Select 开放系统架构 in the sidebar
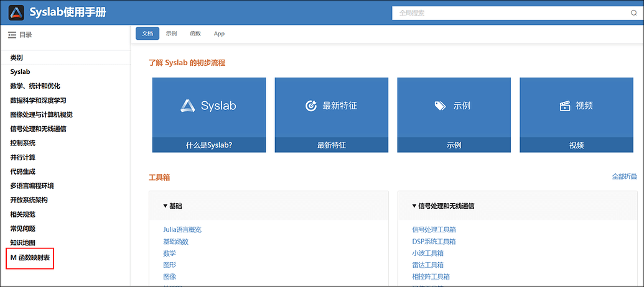 coord(29,200)
